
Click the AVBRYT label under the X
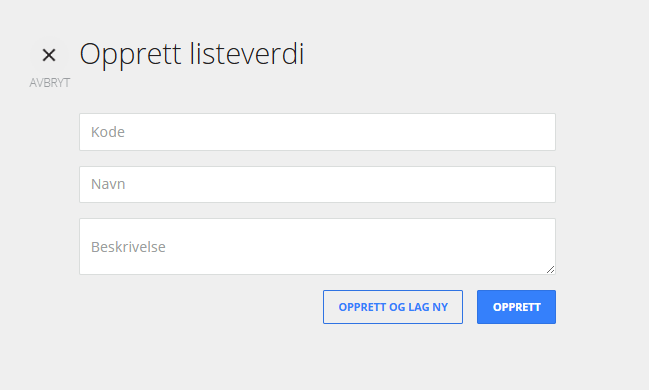pyautogui.click(x=50, y=83)
